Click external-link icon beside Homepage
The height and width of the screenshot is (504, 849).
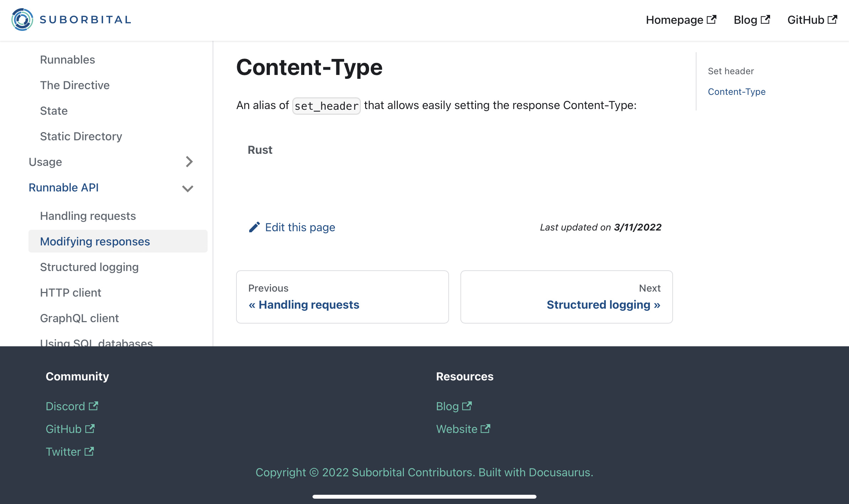(x=711, y=20)
